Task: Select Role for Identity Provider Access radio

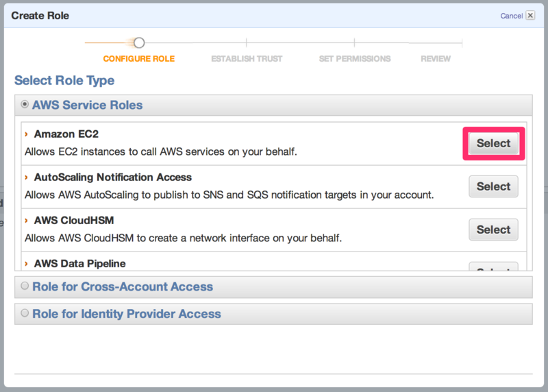Action: [25, 313]
